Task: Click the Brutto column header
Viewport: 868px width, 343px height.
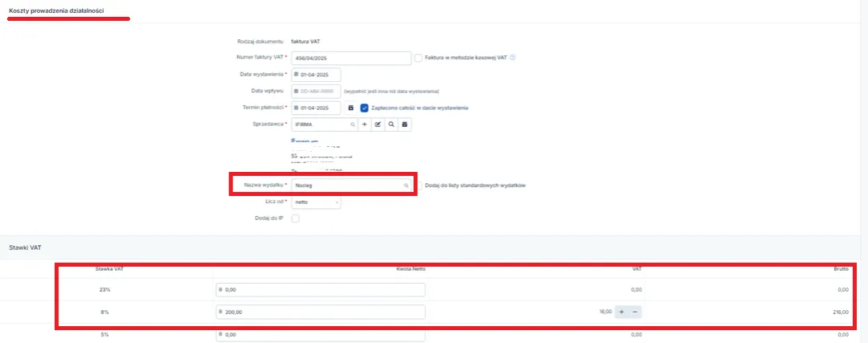Action: pos(841,269)
